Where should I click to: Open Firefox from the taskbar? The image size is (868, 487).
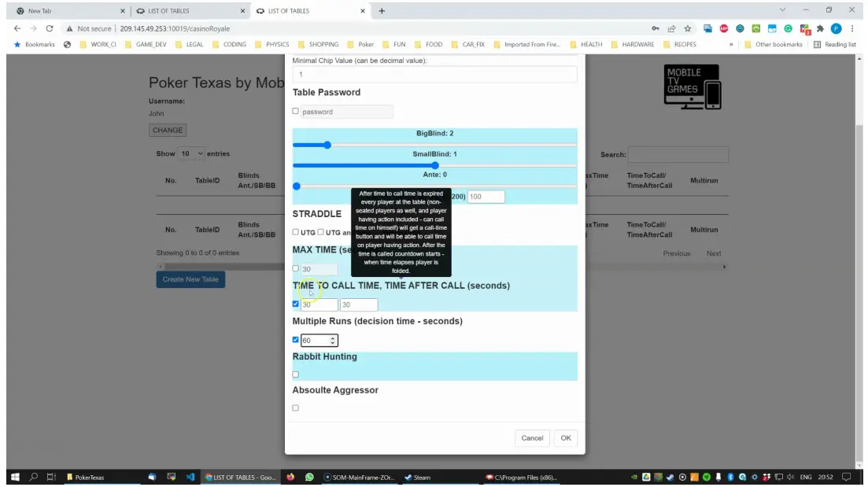[290, 477]
